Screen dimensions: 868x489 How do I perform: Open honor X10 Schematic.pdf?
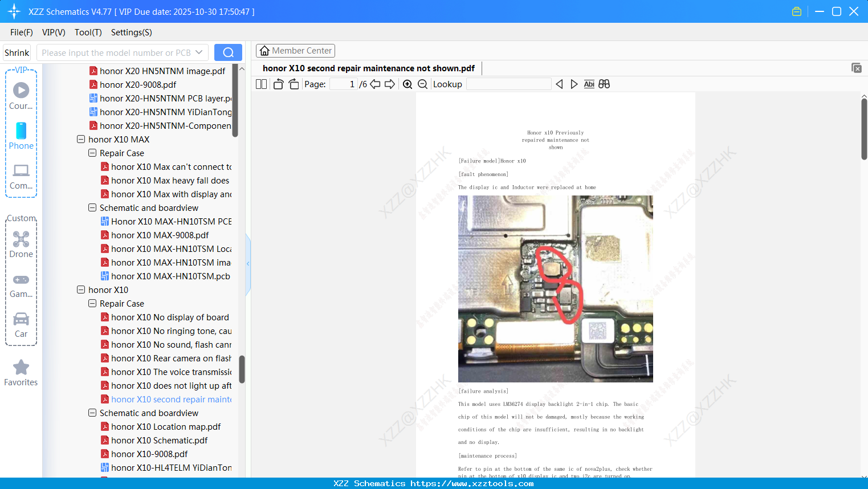click(x=154, y=440)
